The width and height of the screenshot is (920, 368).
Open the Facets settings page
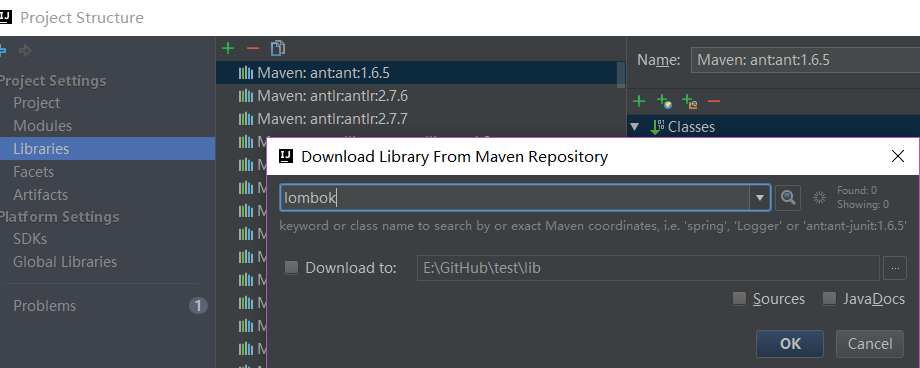tap(33, 171)
